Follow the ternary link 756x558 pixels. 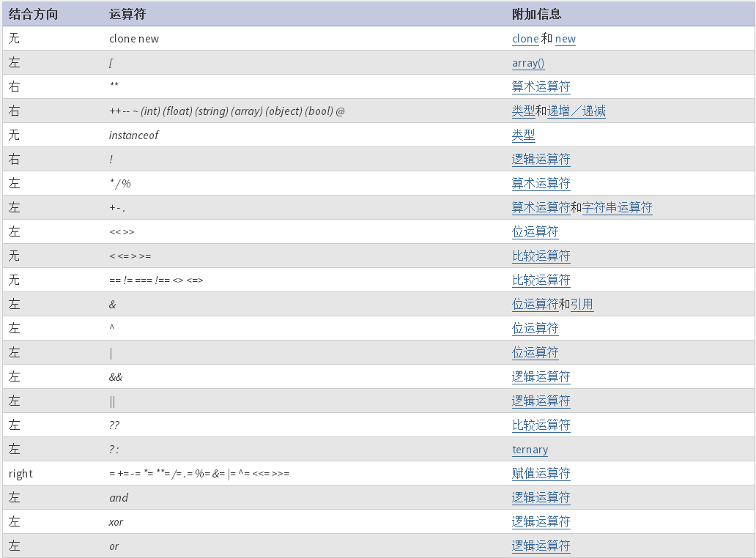point(530,450)
